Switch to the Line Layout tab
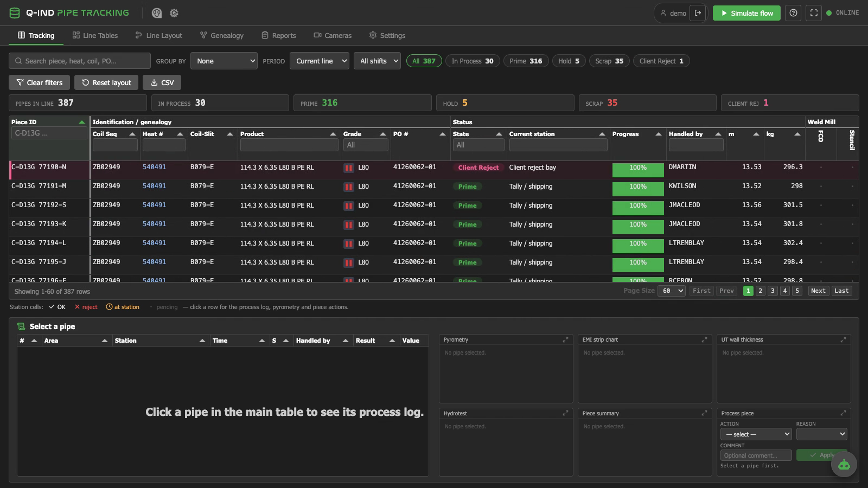Image resolution: width=868 pixels, height=488 pixels. point(159,36)
